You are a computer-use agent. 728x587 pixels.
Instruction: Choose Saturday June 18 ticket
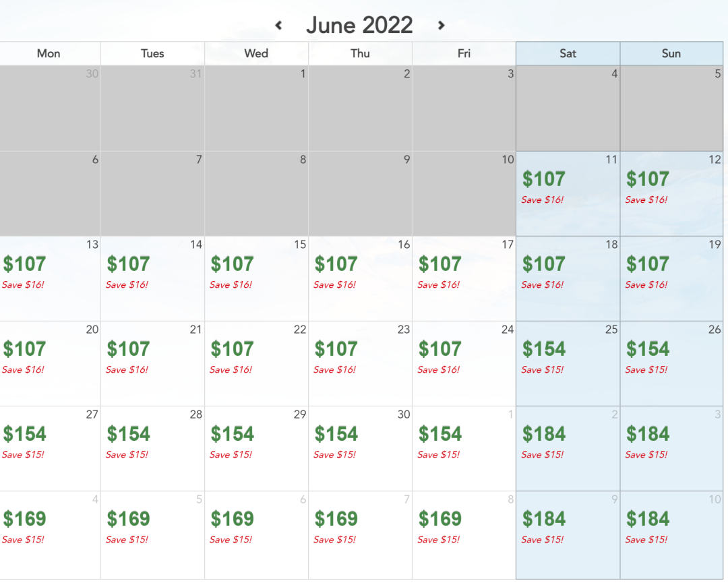[x=568, y=278]
